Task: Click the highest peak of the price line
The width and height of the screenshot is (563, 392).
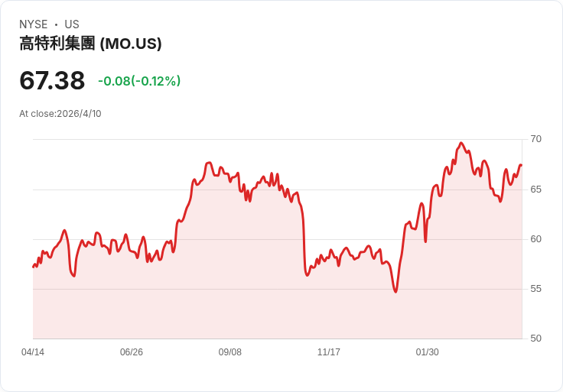Action: click(x=460, y=143)
